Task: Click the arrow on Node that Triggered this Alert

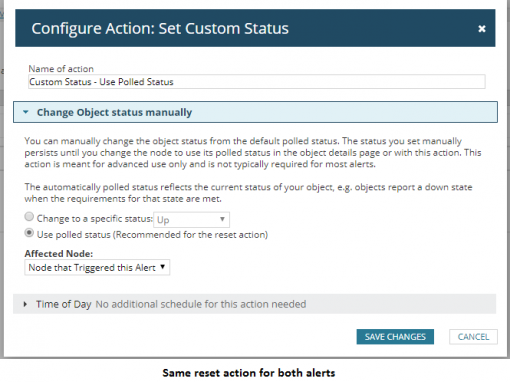Action: click(x=163, y=267)
